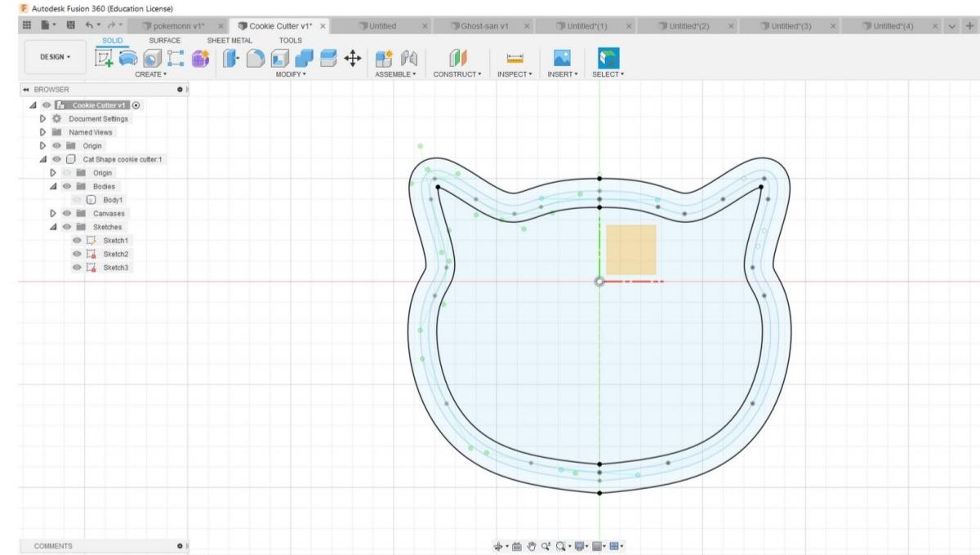980x555 pixels.
Task: Select the Shell tool icon
Action: pyautogui.click(x=279, y=59)
